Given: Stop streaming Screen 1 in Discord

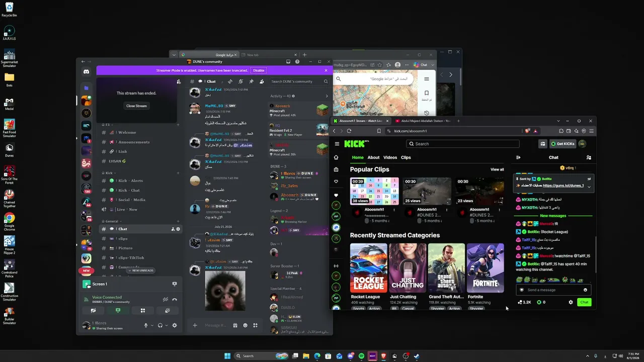Looking at the screenshot, I should pos(175,284).
